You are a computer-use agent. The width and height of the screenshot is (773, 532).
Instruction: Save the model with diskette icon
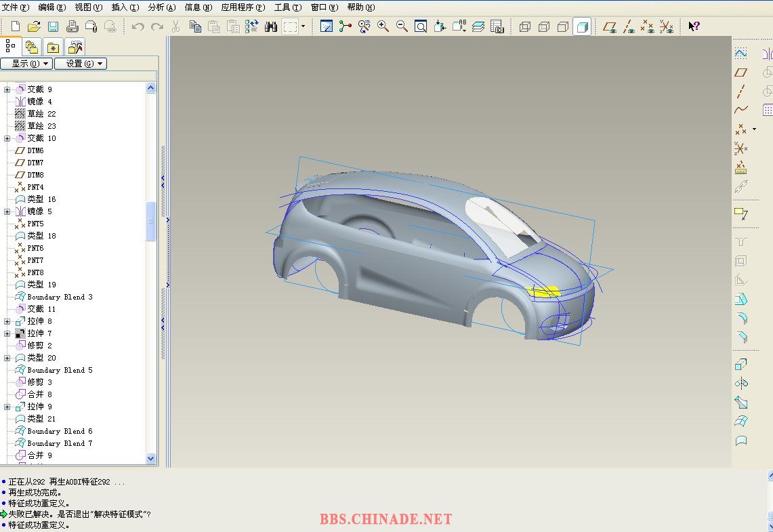click(53, 26)
